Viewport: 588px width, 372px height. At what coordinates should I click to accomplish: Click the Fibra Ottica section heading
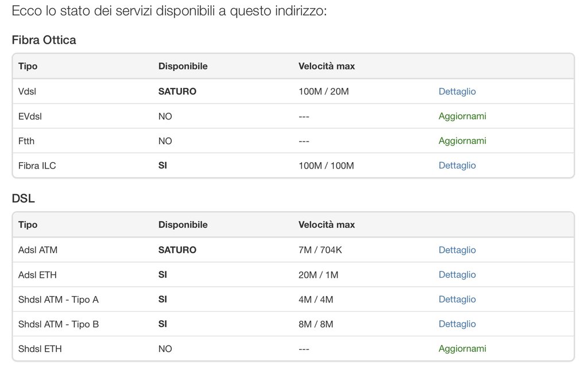(x=44, y=40)
